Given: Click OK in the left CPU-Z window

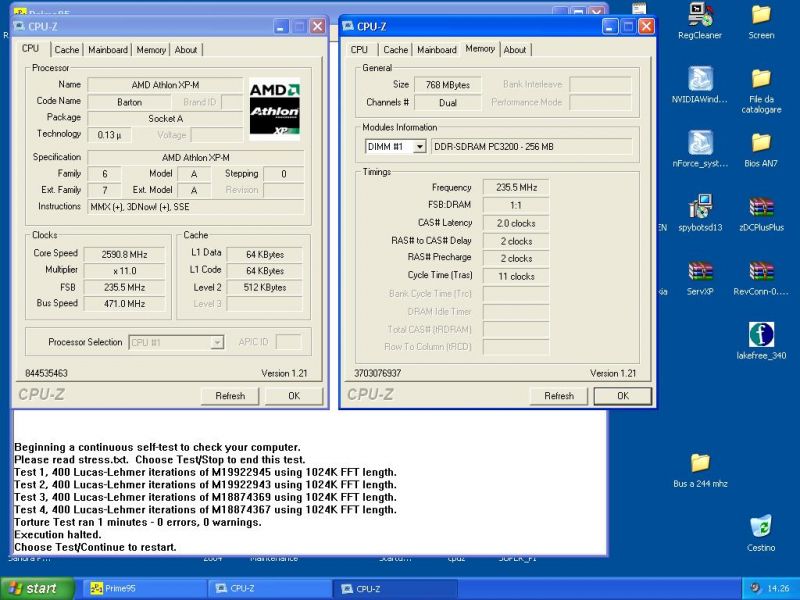Looking at the screenshot, I should (294, 396).
